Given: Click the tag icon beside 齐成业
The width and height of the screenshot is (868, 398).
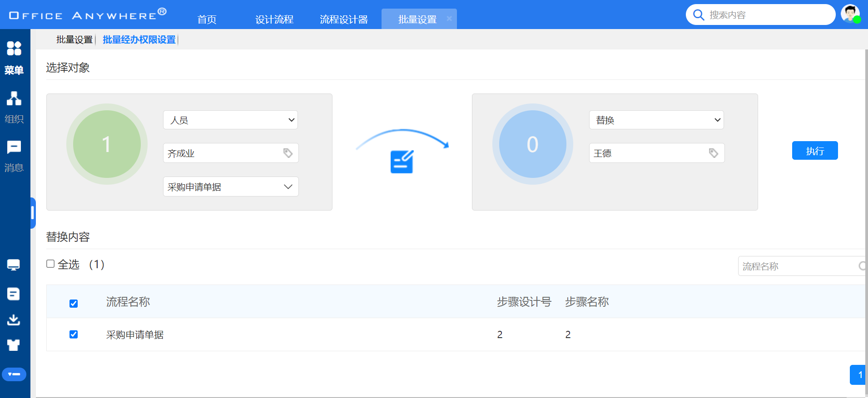Looking at the screenshot, I should tap(288, 153).
